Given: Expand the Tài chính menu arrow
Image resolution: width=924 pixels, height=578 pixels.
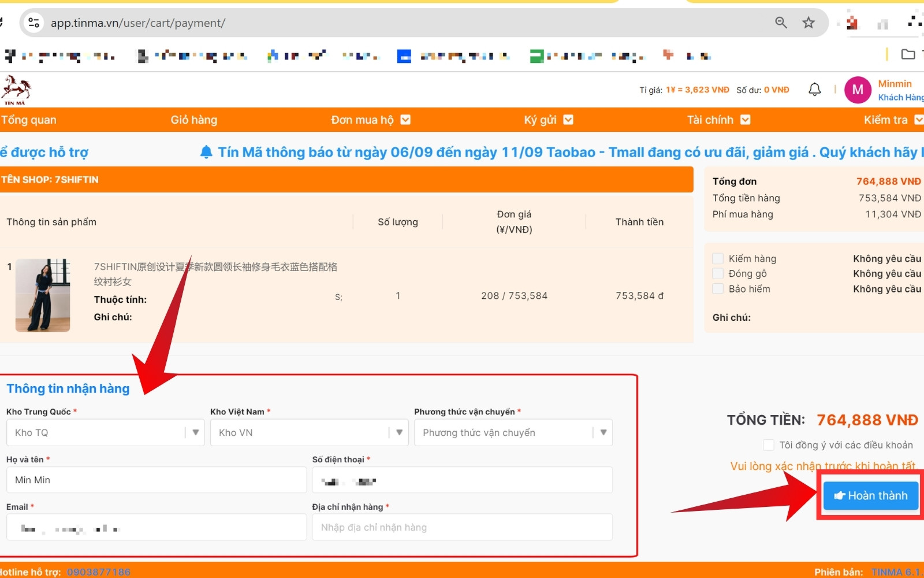Looking at the screenshot, I should tap(746, 120).
